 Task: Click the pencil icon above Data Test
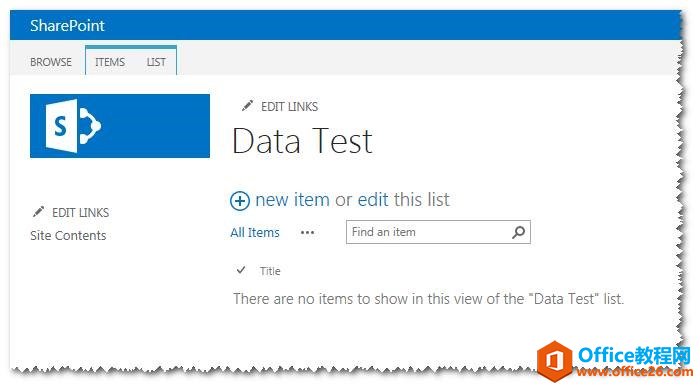click(x=247, y=106)
